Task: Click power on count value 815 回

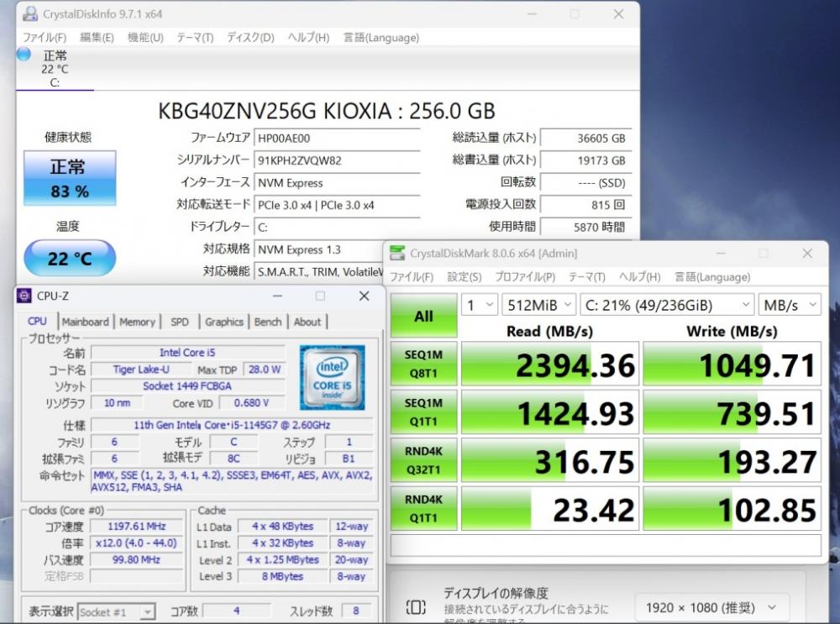Action: point(585,205)
